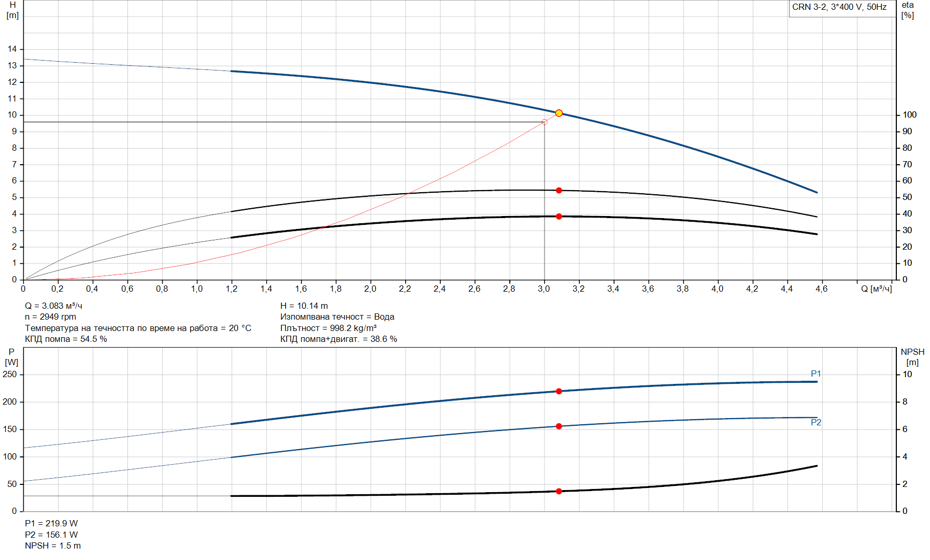
Task: Click the hollow red circle on the thin red curve
Action: click(544, 122)
